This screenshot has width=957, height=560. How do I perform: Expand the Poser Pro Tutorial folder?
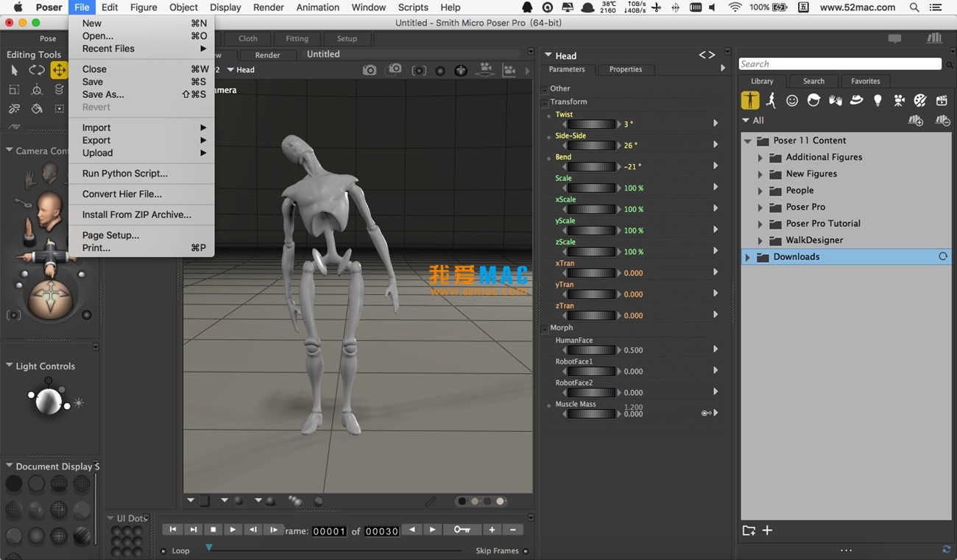[x=760, y=224]
